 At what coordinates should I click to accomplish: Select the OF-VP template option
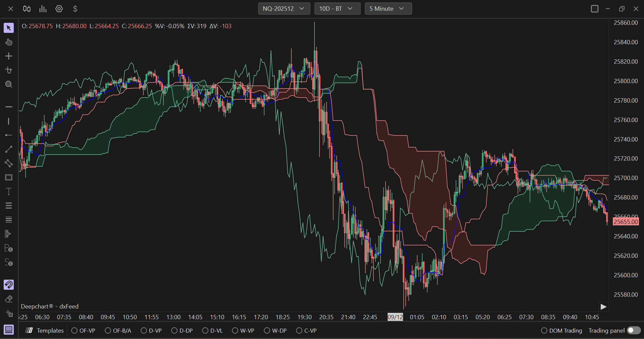click(x=75, y=331)
